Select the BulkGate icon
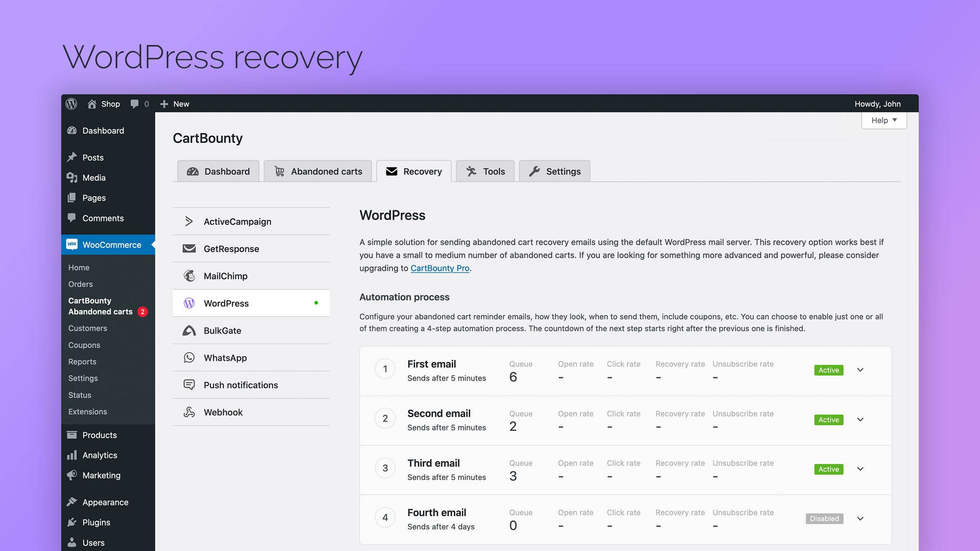Viewport: 980px width, 551px height. coord(189,331)
